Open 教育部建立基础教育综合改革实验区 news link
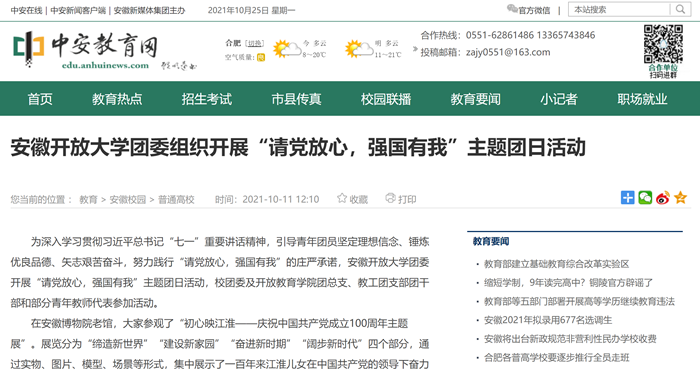700x369 pixels. coord(557,264)
